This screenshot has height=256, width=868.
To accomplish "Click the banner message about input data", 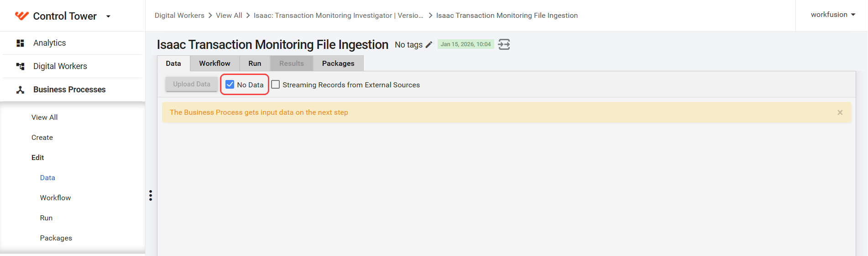I will click(x=259, y=112).
